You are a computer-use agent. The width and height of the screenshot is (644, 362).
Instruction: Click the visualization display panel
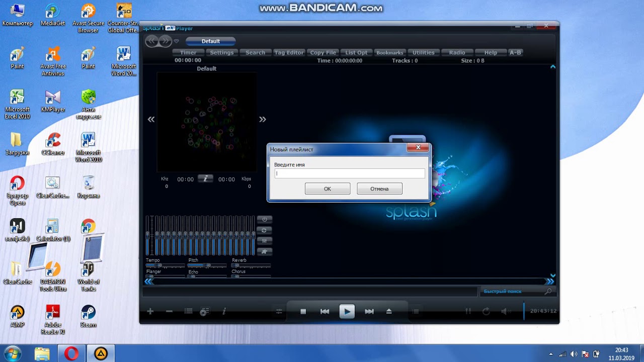click(207, 122)
